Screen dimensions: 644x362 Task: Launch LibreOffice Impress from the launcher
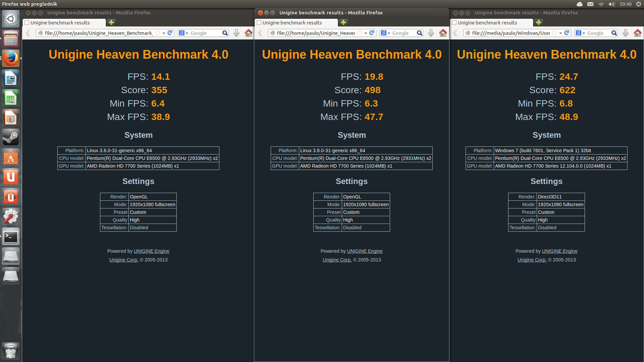click(11, 118)
